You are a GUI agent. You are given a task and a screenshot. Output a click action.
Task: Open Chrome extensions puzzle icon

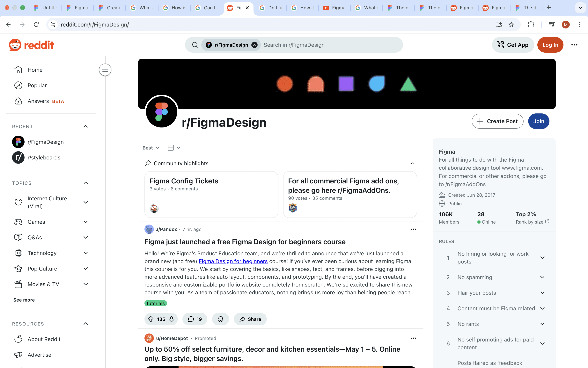pos(531,25)
